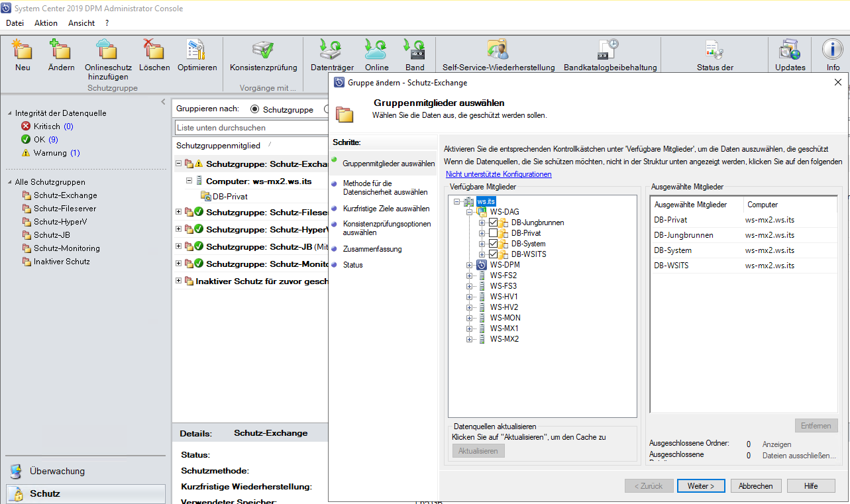Go to step Methode für die Datensicherheit auswählen

(385, 187)
